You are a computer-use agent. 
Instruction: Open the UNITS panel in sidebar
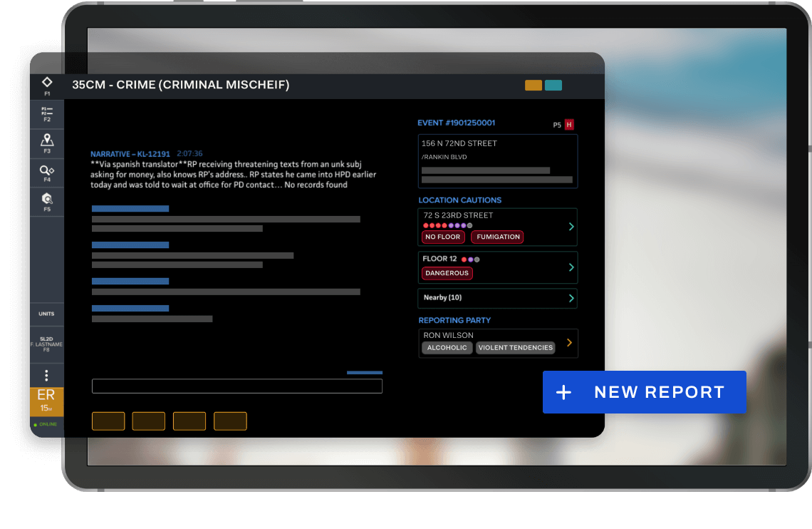pyautogui.click(x=47, y=314)
